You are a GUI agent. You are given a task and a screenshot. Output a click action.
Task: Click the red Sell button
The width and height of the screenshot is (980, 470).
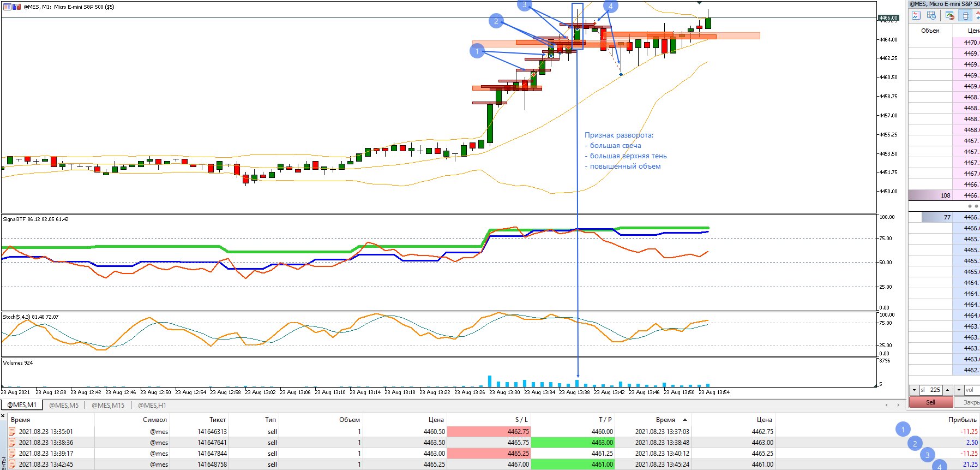point(931,402)
